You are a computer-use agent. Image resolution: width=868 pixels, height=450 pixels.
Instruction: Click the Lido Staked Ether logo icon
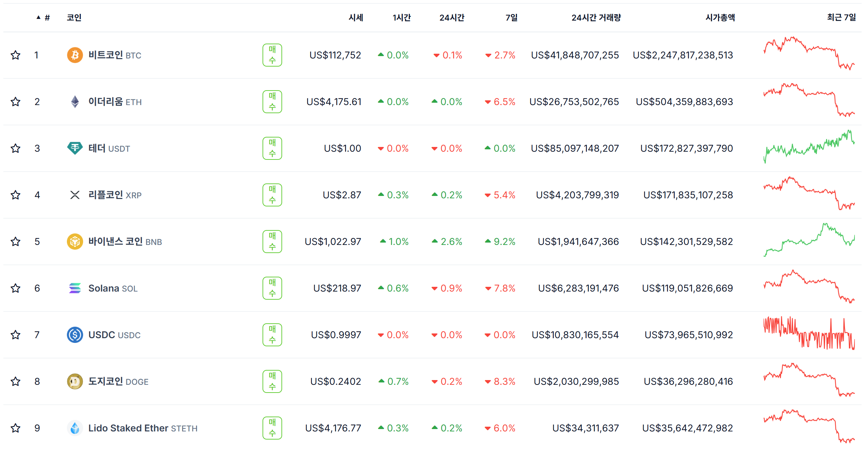tap(75, 428)
